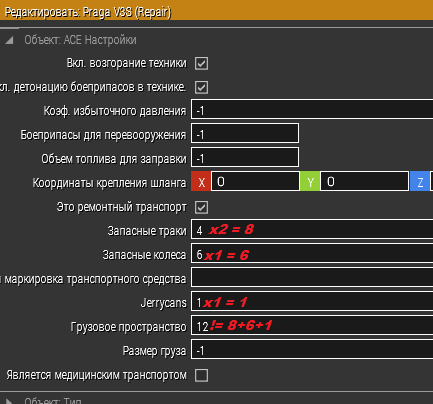Screen dimensions: 433x404
Task: Collapse the Объект: ACE Настройки section
Action: (x=9, y=40)
